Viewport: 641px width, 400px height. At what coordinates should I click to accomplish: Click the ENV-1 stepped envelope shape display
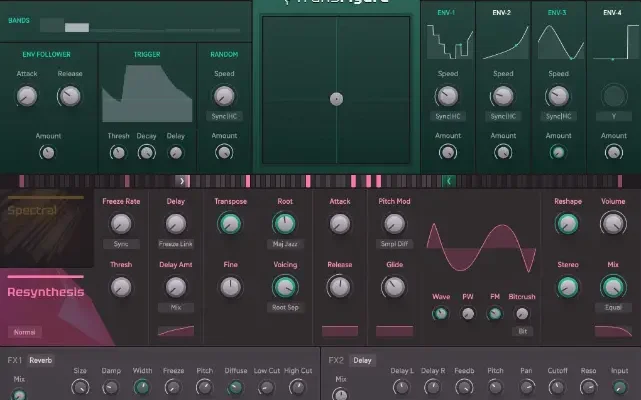coord(448,42)
